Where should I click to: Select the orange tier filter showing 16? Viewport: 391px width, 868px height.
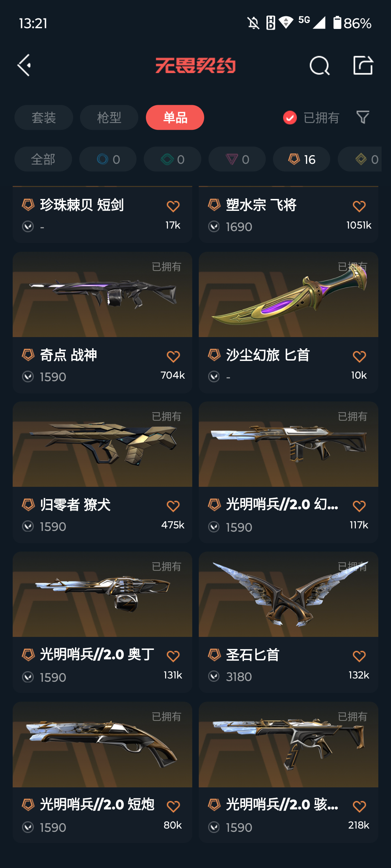(x=302, y=159)
